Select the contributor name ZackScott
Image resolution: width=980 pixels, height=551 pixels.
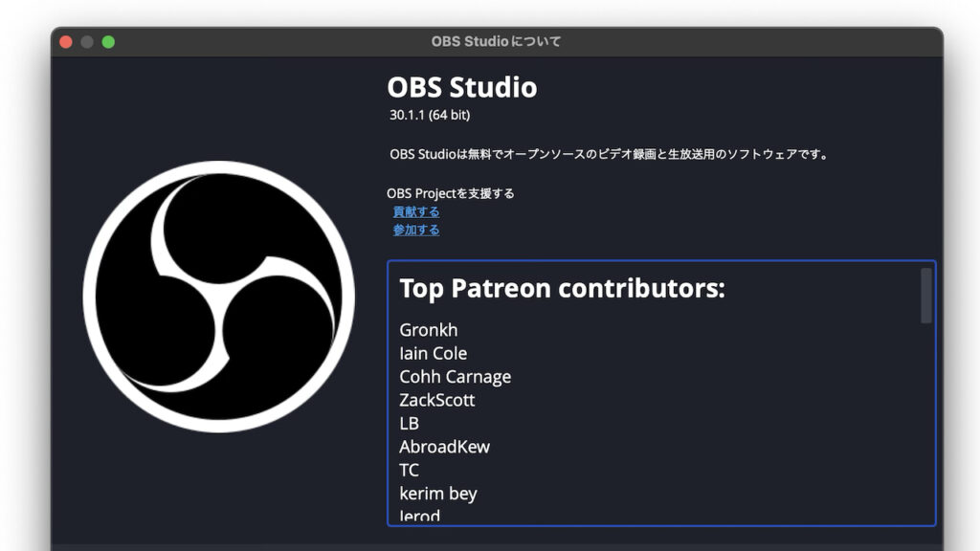(437, 400)
